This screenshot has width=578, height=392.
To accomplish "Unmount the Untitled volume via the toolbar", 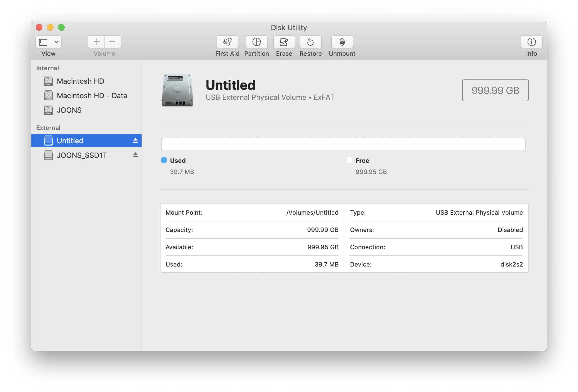I will (342, 42).
